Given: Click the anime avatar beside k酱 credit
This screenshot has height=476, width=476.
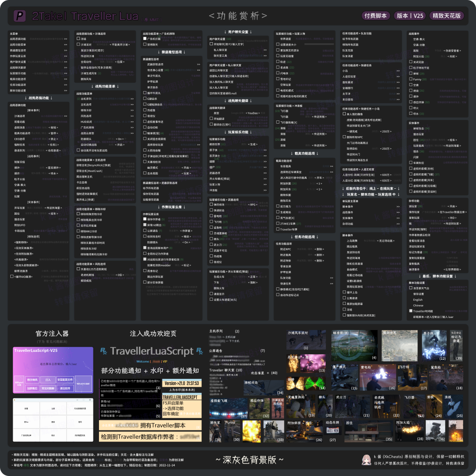Looking at the screenshot, I should click(x=366, y=460).
